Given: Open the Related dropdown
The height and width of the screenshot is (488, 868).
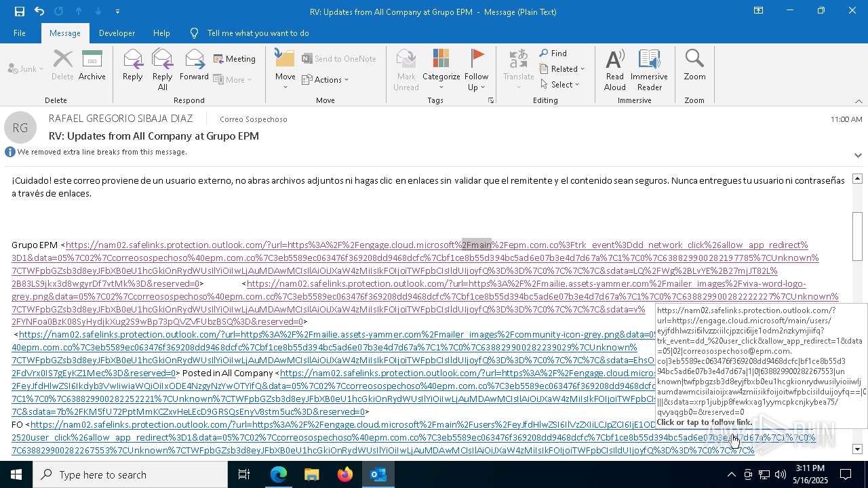Looking at the screenshot, I should [x=563, y=68].
